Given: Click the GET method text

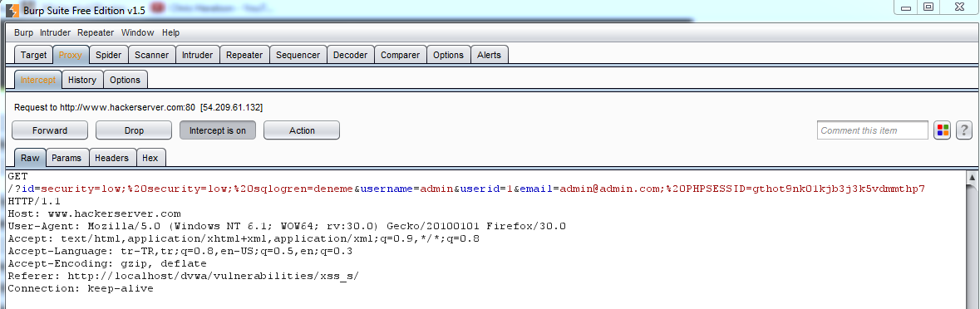Looking at the screenshot, I should [x=18, y=177].
